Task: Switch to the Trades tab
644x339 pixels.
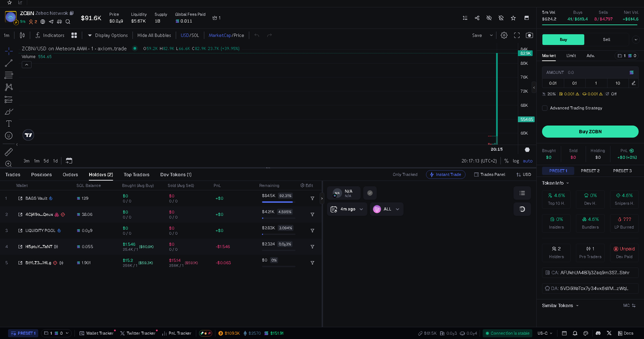Action: (x=13, y=175)
